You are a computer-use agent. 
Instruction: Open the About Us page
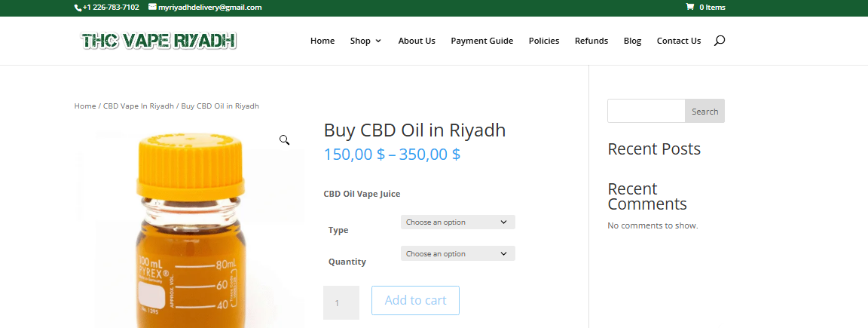(x=417, y=41)
